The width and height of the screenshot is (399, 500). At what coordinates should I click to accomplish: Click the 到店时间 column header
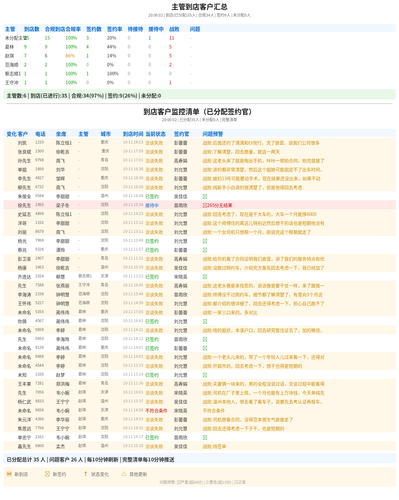[x=133, y=134]
